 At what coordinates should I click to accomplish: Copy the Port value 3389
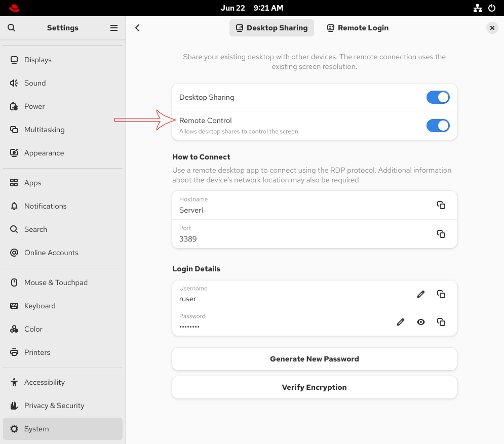click(441, 234)
